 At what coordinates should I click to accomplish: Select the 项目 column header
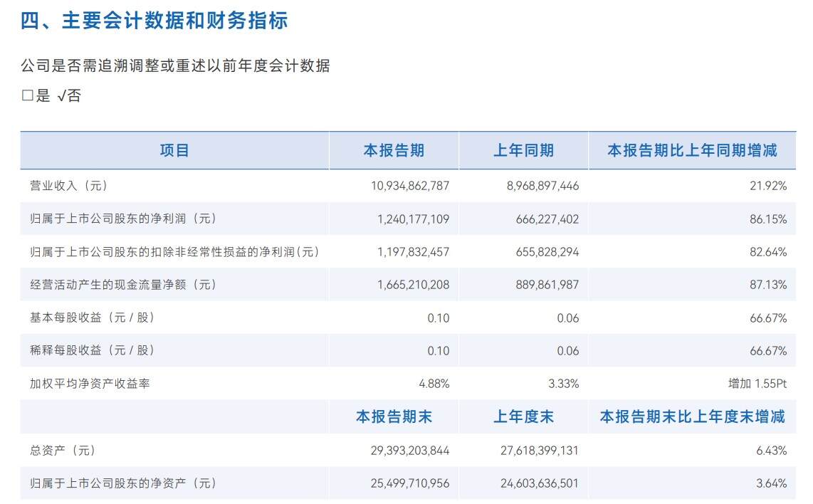click(174, 150)
